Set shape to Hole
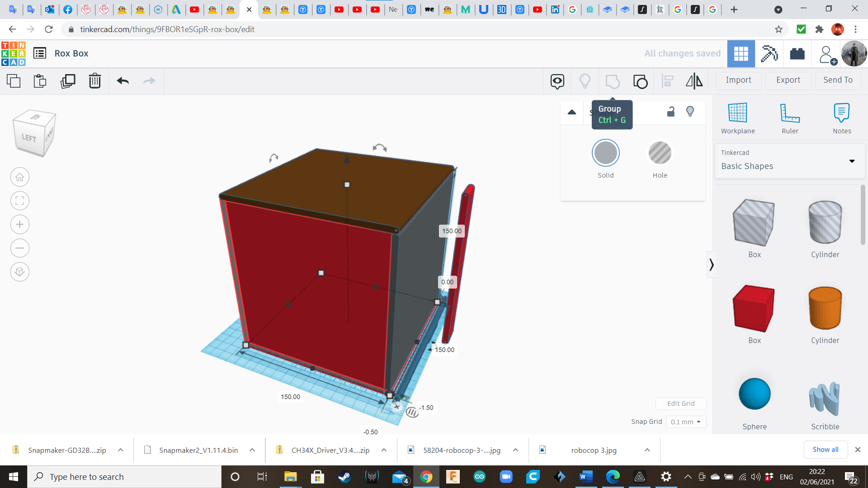The image size is (868, 488). pos(660,154)
